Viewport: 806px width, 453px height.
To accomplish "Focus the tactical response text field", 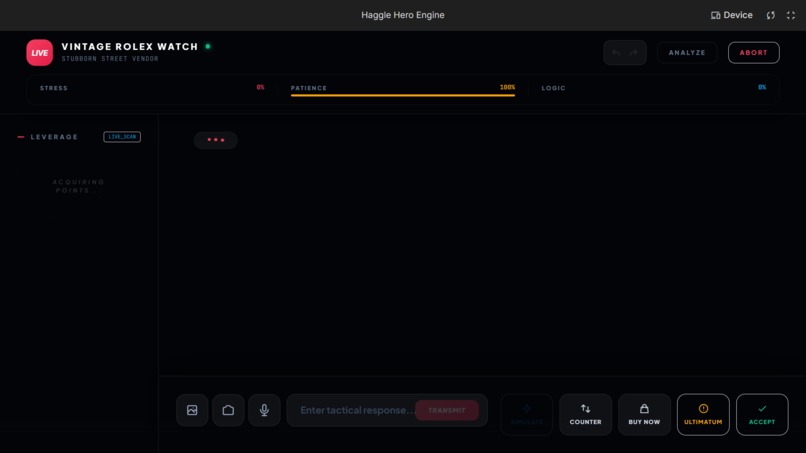I will pos(387,410).
